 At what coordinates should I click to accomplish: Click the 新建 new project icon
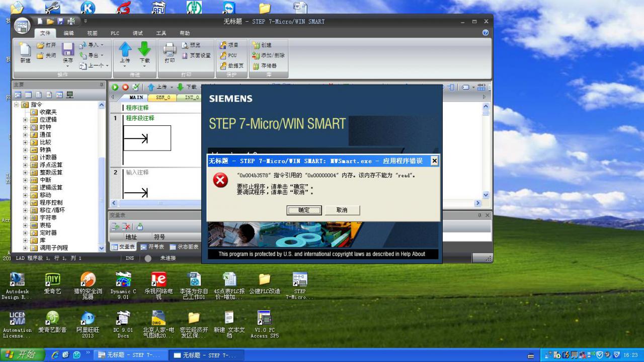tap(25, 49)
